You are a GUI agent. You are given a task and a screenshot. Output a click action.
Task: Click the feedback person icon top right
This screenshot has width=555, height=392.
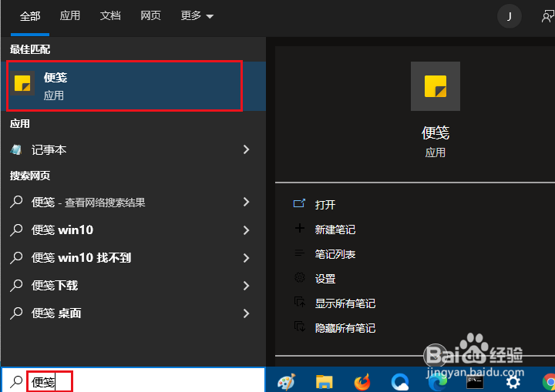pos(547,16)
